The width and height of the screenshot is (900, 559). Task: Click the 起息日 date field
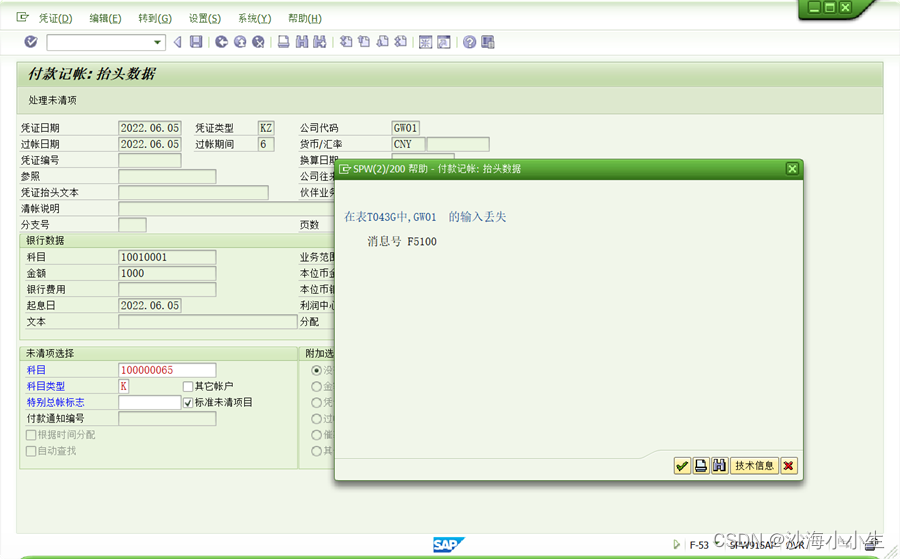click(150, 305)
